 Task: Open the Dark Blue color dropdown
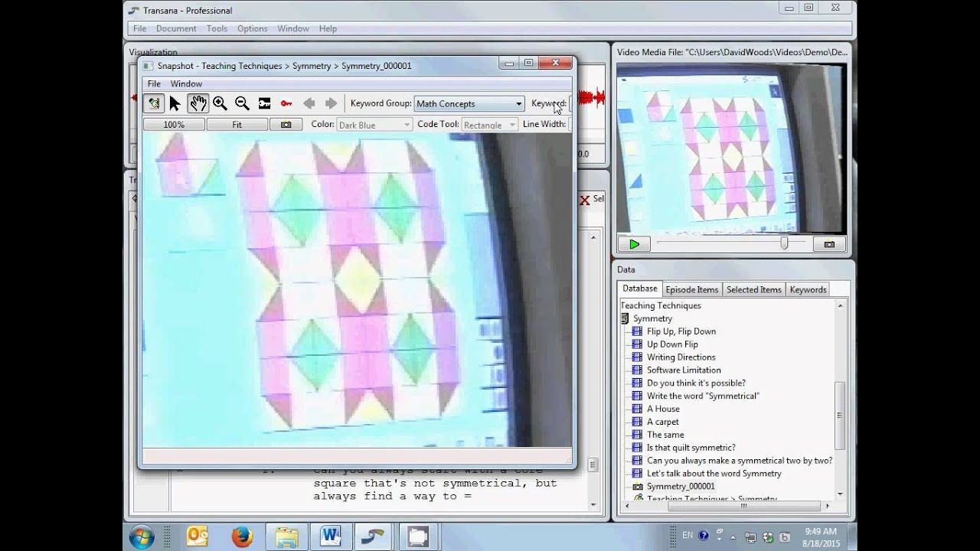(373, 123)
